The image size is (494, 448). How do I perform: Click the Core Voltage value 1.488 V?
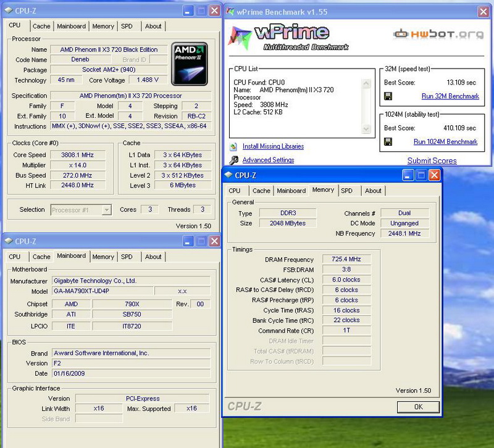148,80
